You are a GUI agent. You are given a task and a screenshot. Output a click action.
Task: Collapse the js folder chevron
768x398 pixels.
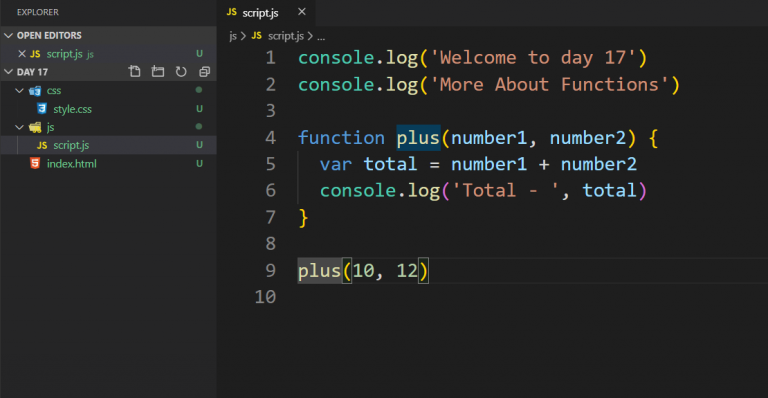pyautogui.click(x=20, y=127)
